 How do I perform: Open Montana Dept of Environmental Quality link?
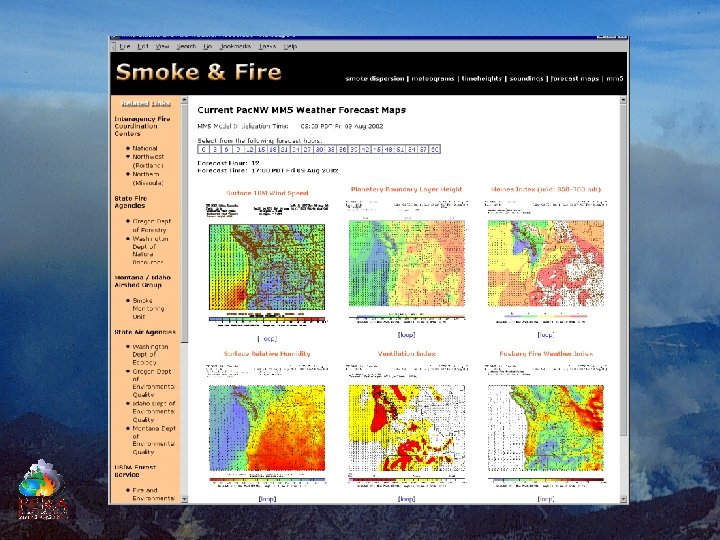(x=153, y=440)
